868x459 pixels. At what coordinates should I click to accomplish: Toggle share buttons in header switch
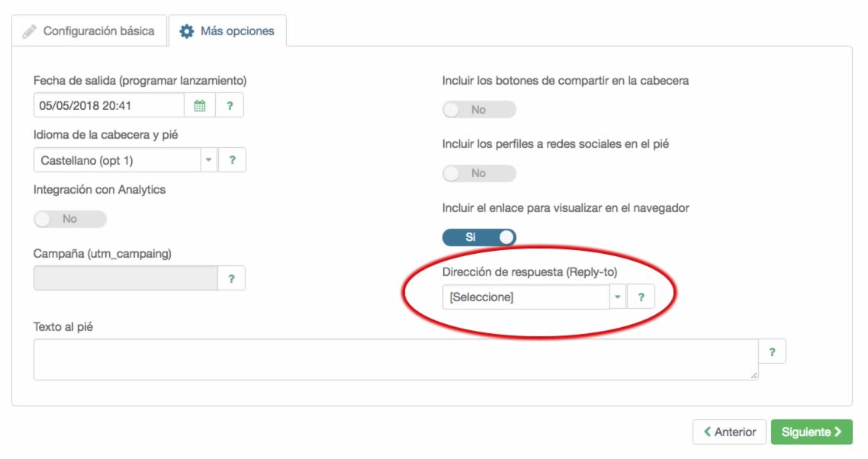pyautogui.click(x=479, y=110)
